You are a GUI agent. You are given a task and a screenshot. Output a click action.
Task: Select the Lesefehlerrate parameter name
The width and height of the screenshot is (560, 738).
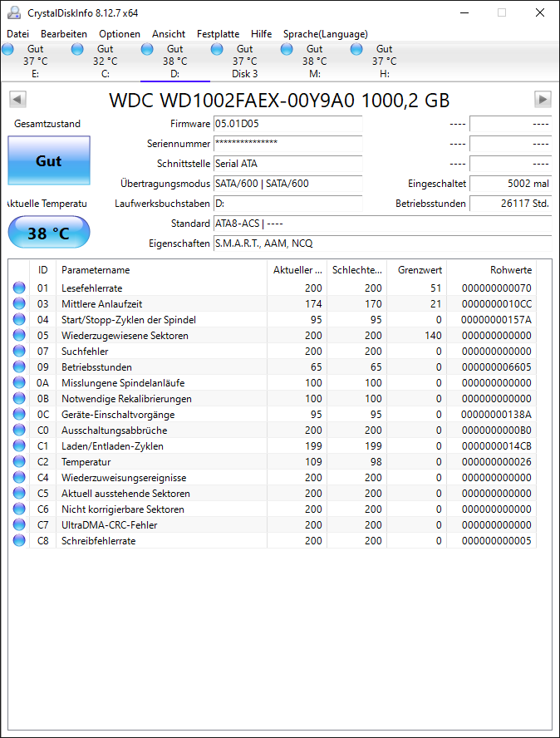(91, 288)
